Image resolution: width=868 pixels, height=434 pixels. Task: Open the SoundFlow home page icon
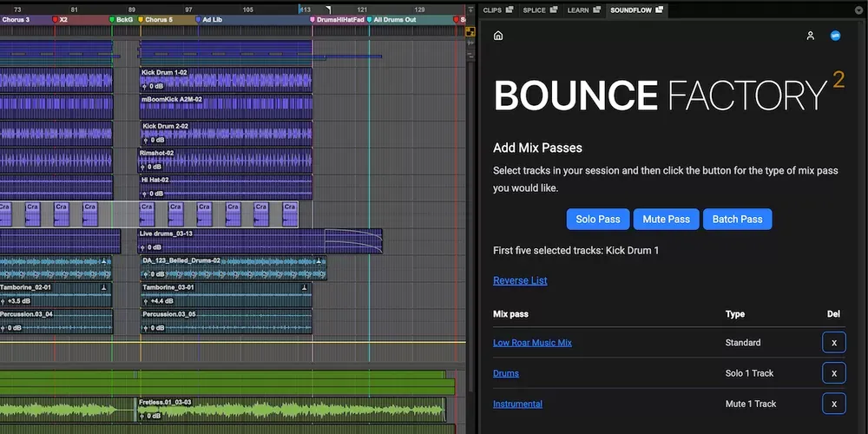498,36
